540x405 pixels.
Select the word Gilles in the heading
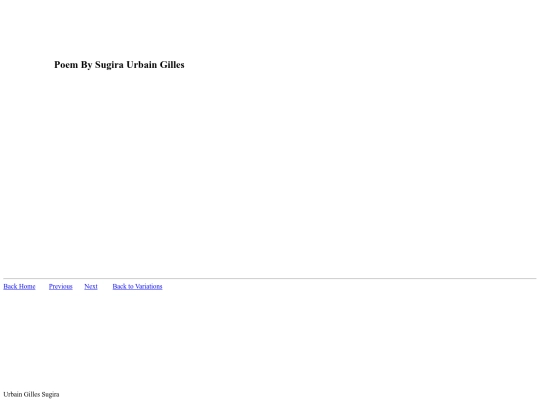pyautogui.click(x=172, y=65)
